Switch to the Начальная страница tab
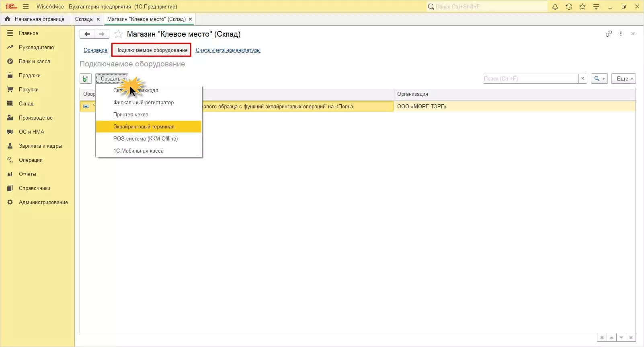This screenshot has width=644, height=347. [x=35, y=19]
